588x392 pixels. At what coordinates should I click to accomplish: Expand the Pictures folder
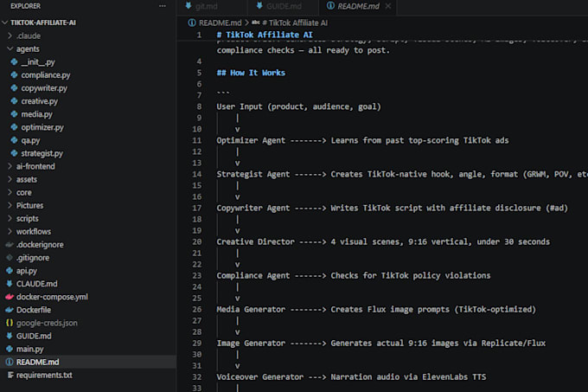coord(10,205)
